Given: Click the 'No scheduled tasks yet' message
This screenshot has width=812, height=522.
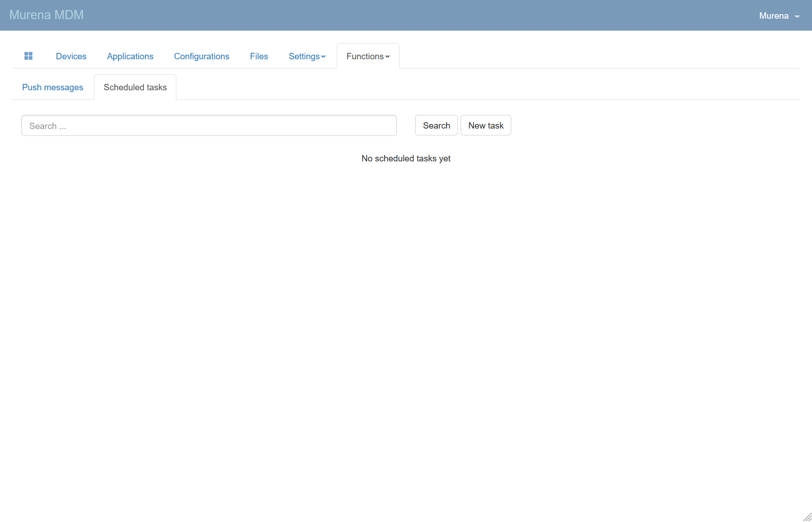Looking at the screenshot, I should [406, 158].
